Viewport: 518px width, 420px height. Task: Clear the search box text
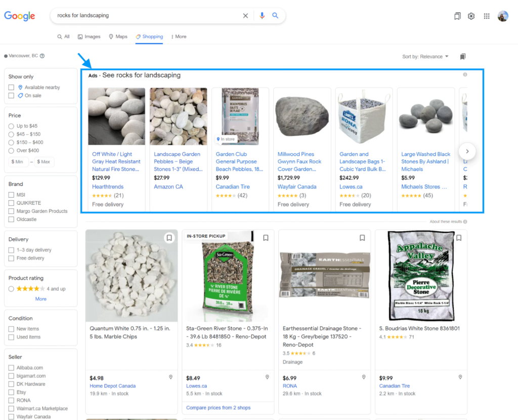click(x=245, y=16)
